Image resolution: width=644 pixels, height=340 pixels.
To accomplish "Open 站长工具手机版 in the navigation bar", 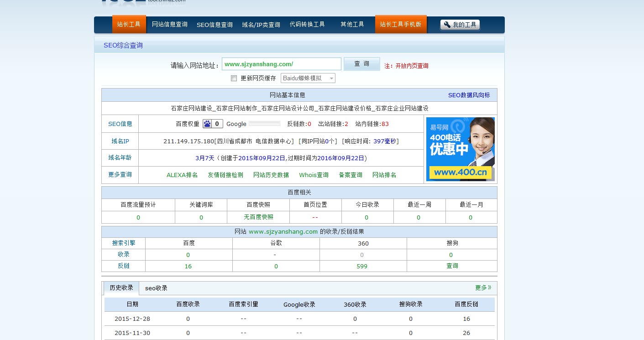I will point(400,25).
